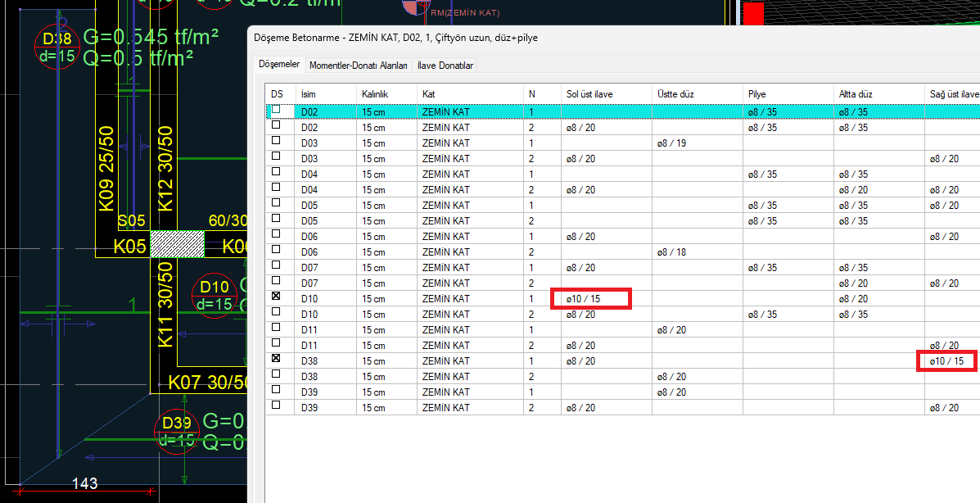Select the RM(ZEMİN KAT) marker label
The height and width of the screenshot is (503, 980).
coord(466,12)
